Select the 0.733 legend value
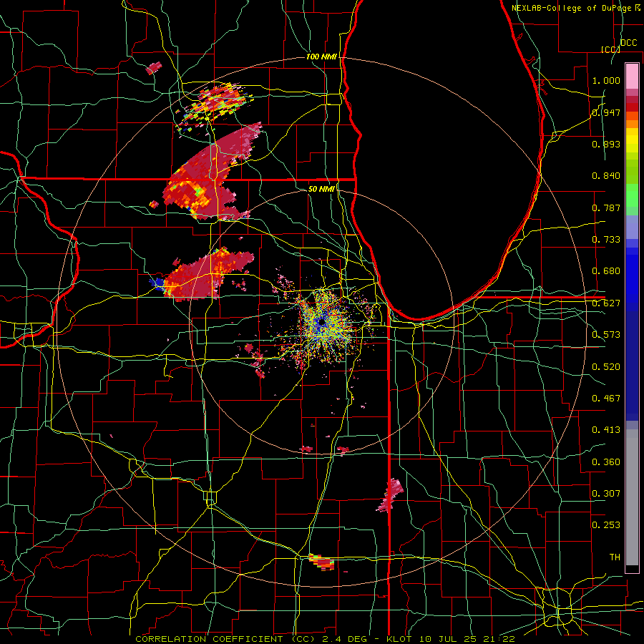 coord(606,240)
